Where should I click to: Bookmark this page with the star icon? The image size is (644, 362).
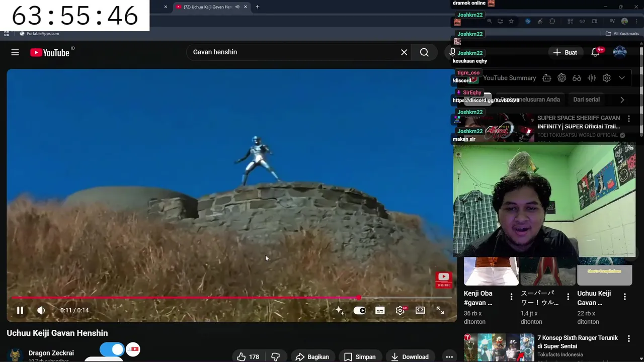(x=511, y=21)
